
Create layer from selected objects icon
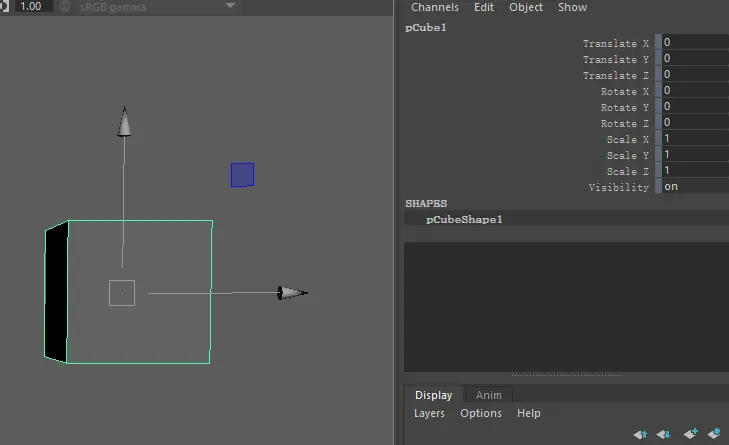click(714, 434)
